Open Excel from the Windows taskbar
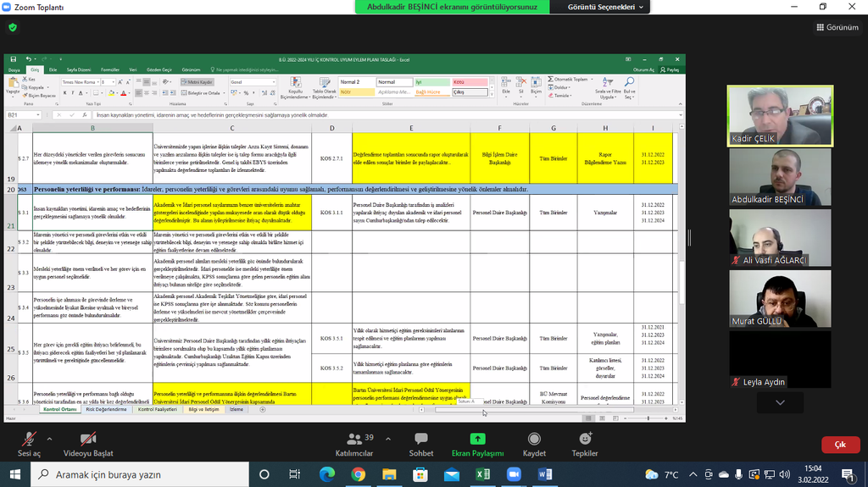This screenshot has height=487, width=868. click(x=481, y=474)
